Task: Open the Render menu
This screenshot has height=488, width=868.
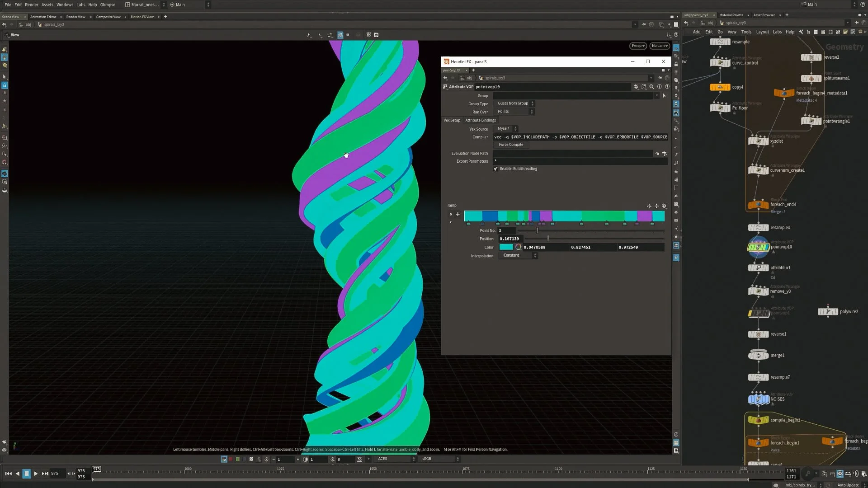Action: 31,5
